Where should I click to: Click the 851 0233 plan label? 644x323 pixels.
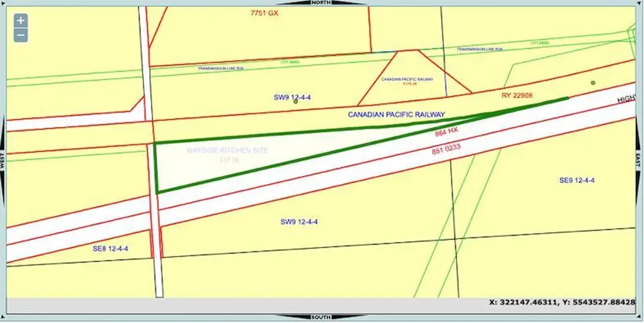(446, 148)
